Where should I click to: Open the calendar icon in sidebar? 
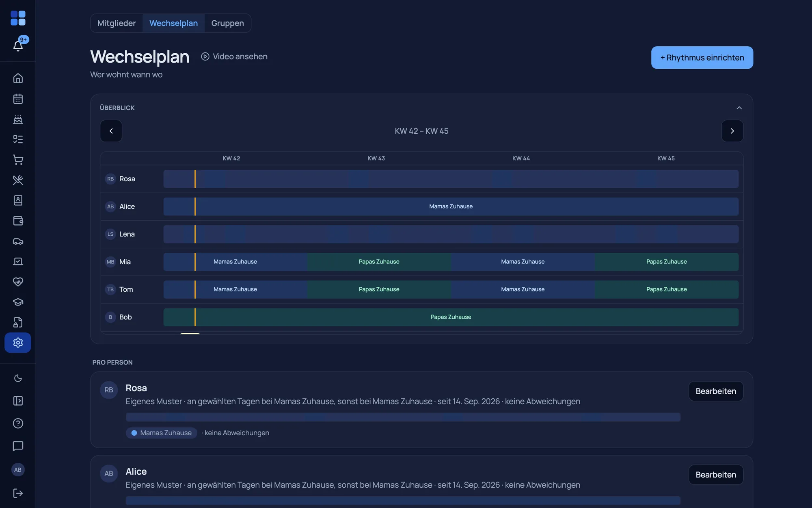coord(18,99)
